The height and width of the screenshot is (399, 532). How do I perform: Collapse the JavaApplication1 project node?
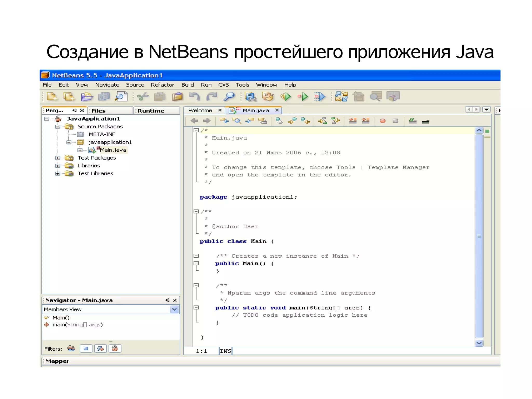coord(46,119)
